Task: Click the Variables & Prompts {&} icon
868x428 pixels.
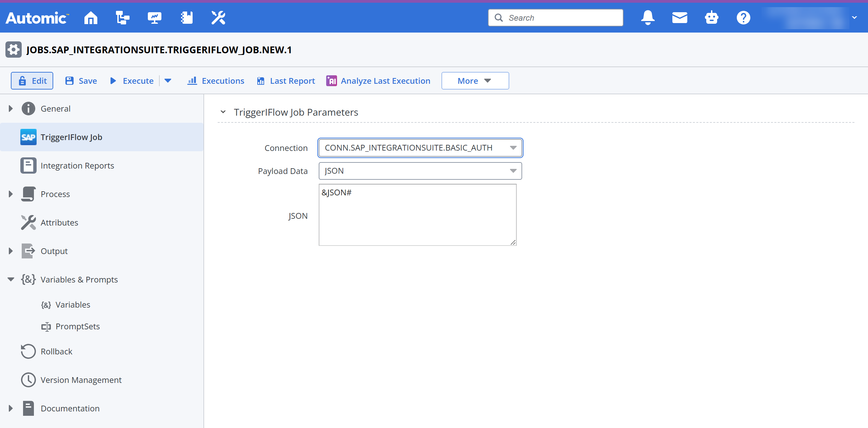Action: coord(28,279)
